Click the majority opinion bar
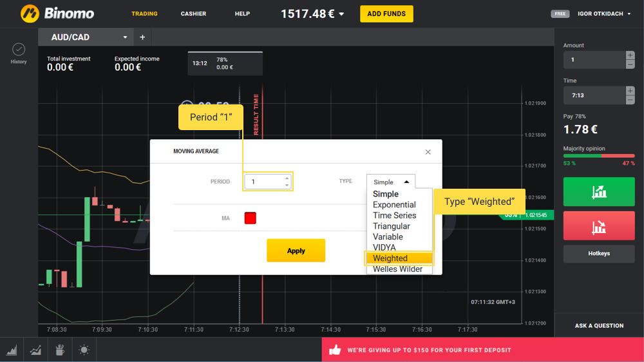This screenshot has width=644, height=362. 599,156
